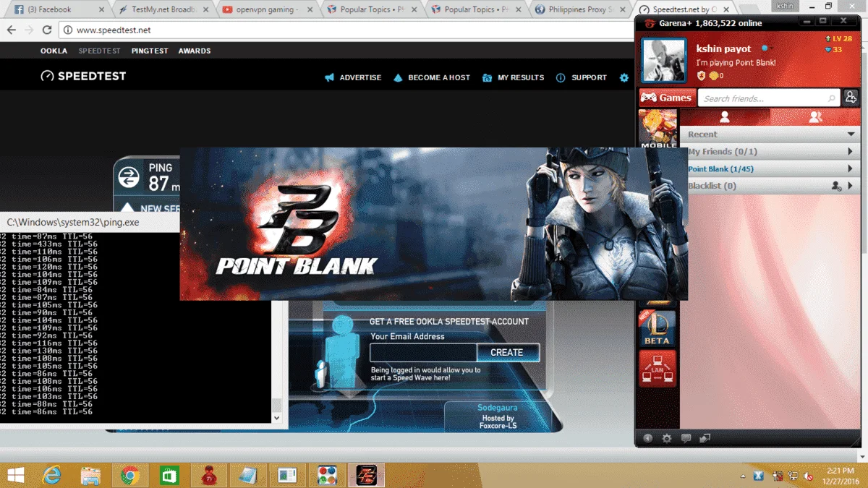Screen dimensions: 868x488
Task: Open Garena chat bubble icon
Action: pyautogui.click(x=686, y=438)
